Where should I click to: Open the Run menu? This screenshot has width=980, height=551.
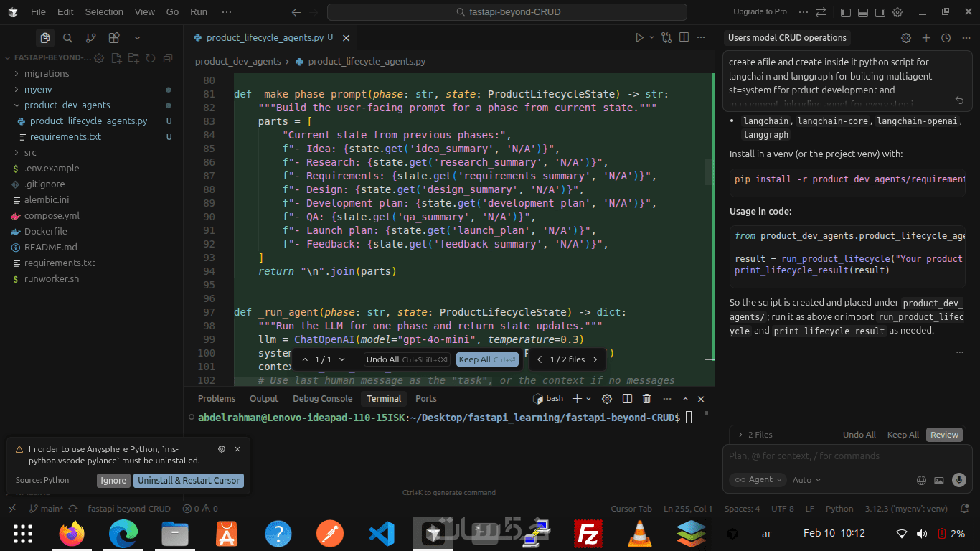click(199, 12)
